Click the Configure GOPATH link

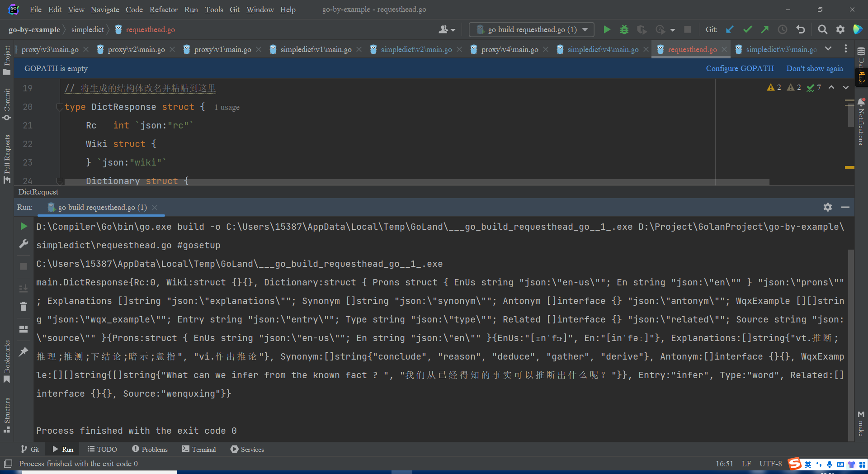(740, 68)
